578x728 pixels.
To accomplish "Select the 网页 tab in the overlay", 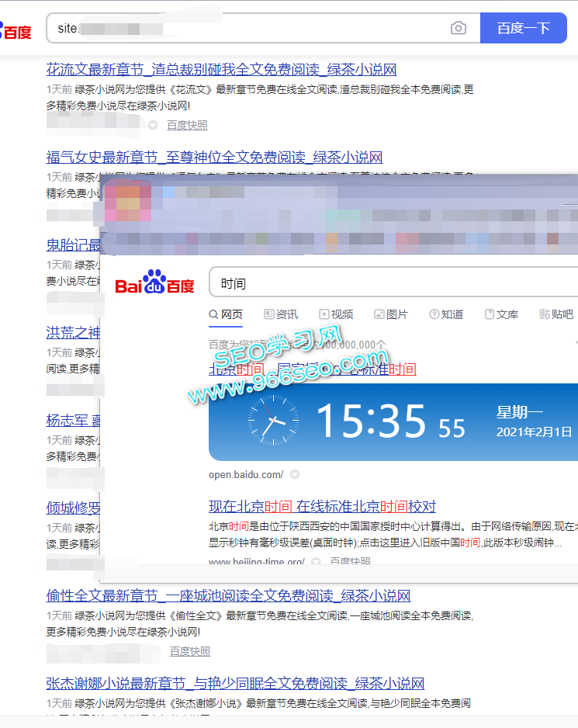I will coord(226,315).
